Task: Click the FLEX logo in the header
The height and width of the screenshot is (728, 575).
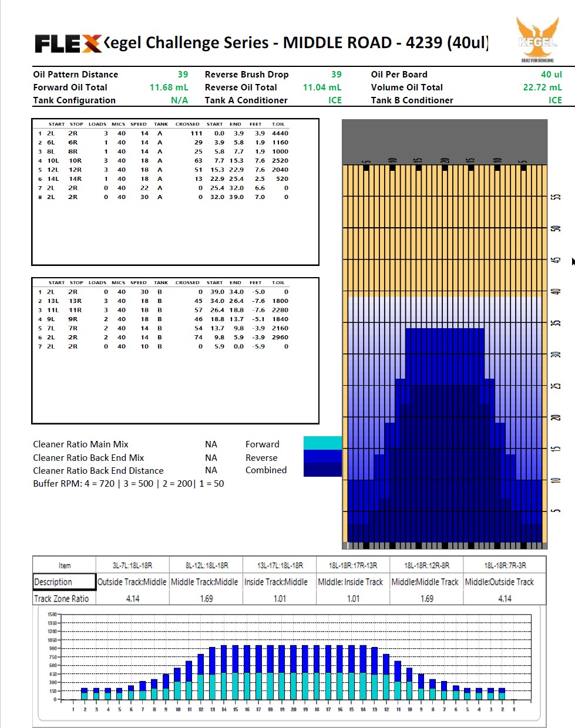Action: point(68,43)
